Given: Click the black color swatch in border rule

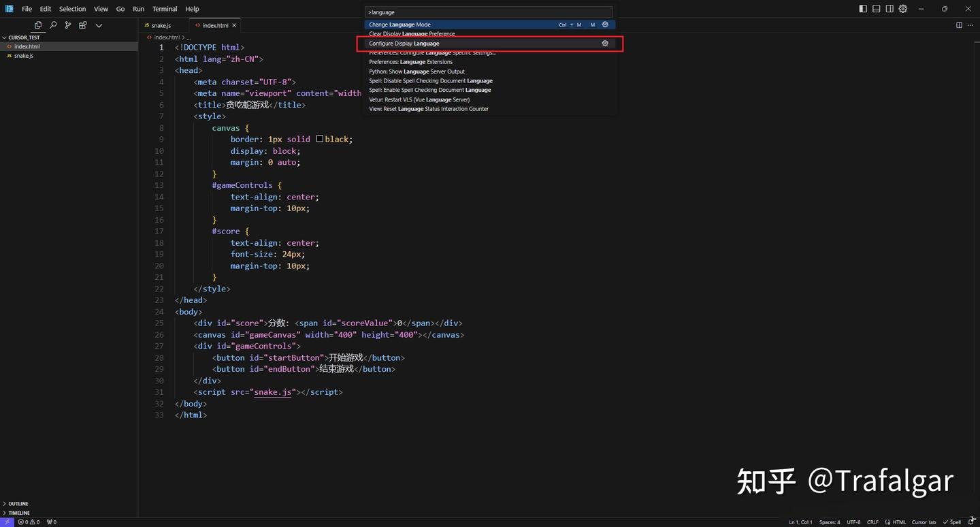Looking at the screenshot, I should coord(320,139).
